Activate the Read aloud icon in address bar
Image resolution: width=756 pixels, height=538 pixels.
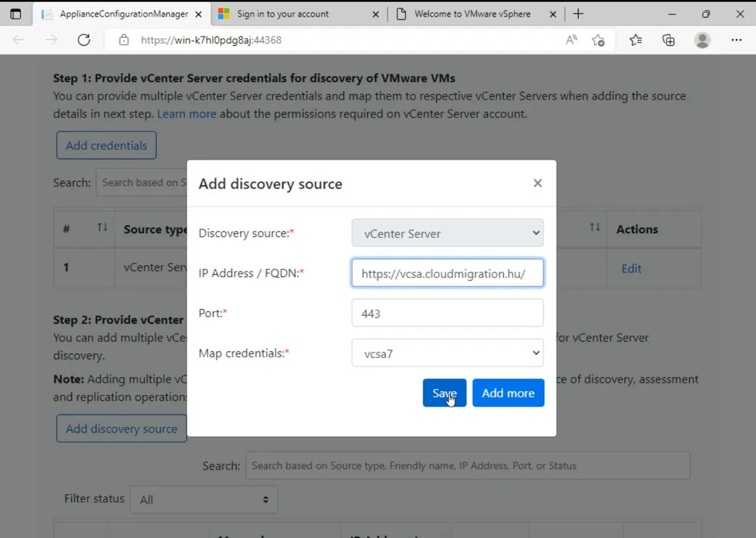coord(572,40)
